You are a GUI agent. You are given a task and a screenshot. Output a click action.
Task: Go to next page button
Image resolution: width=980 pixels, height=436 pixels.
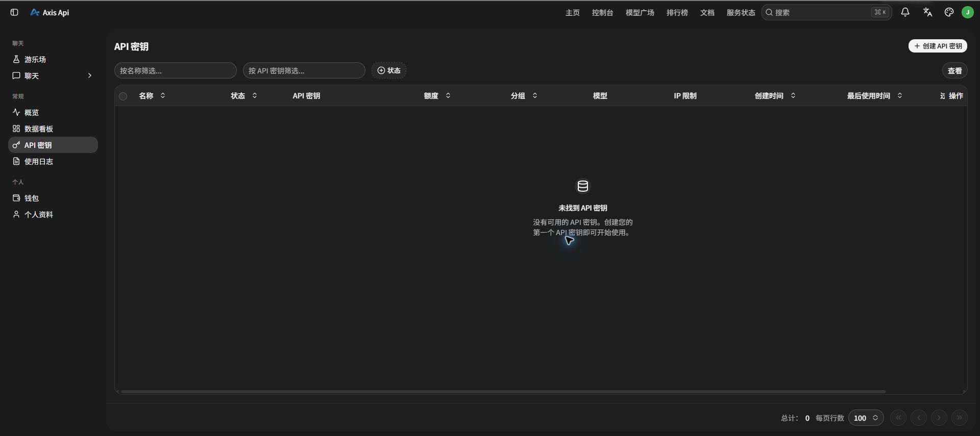pos(939,418)
